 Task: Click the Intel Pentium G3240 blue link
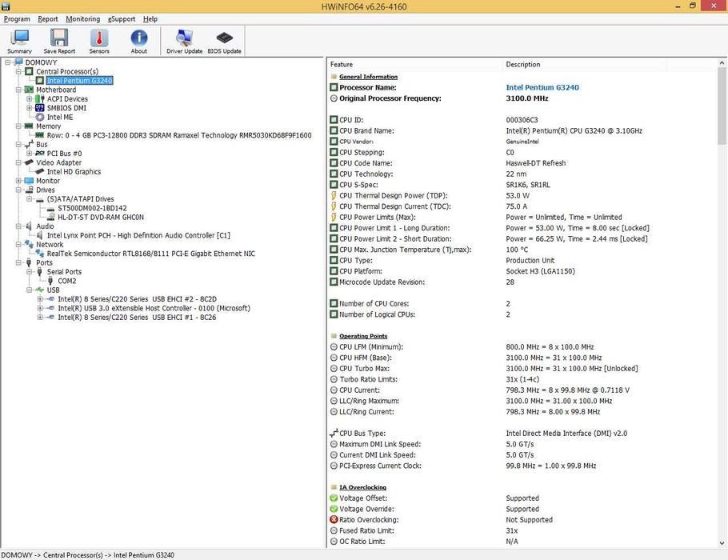click(542, 87)
